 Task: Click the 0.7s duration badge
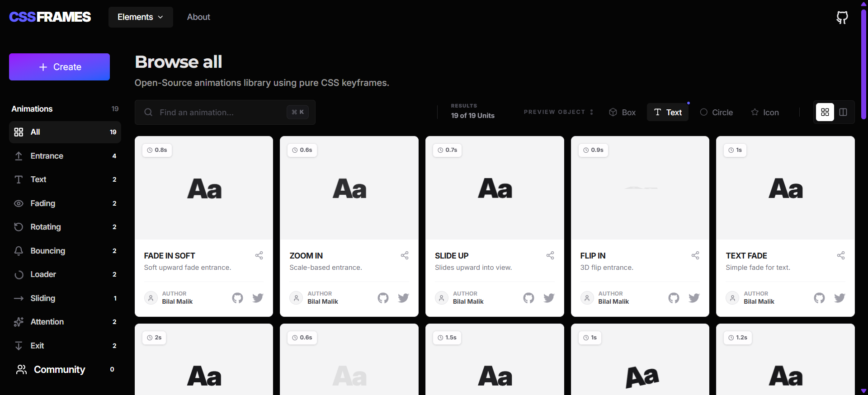(447, 150)
